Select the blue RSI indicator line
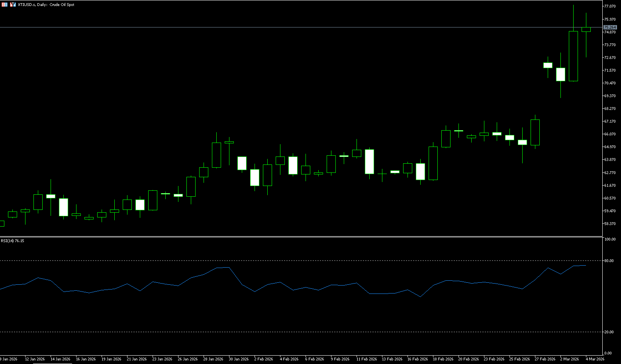 point(242,284)
